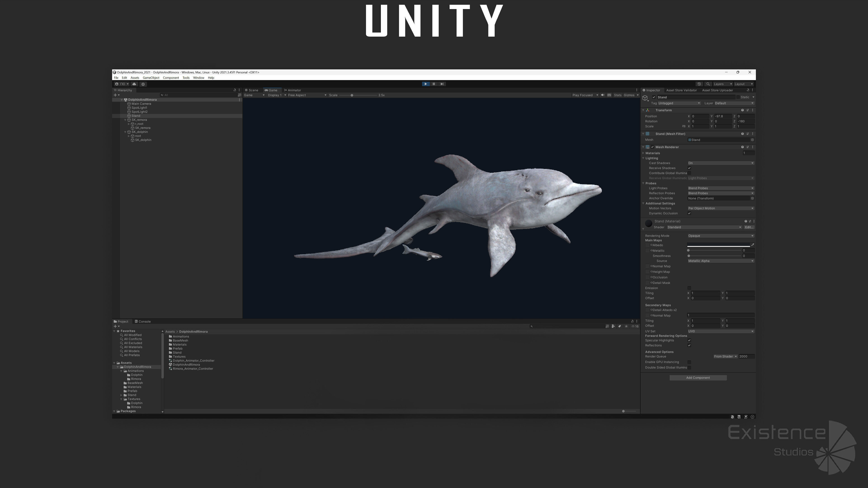The image size is (868, 488).
Task: Click the cache server icon in status bar
Action: 739,417
